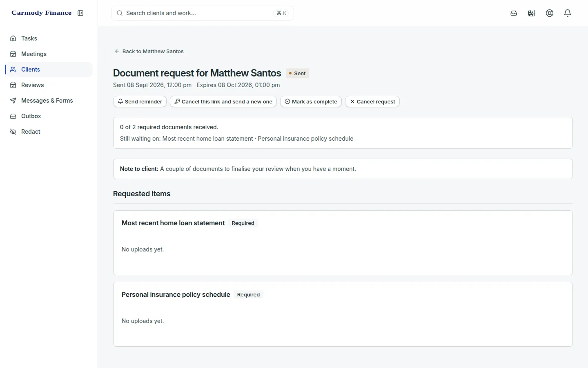Send reminder to the client
The height and width of the screenshot is (368, 588).
[140, 101]
